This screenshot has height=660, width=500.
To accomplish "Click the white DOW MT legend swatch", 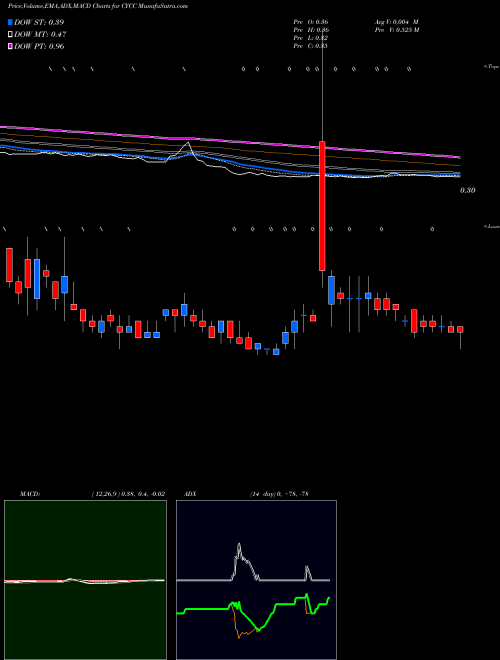I will pos(11,35).
